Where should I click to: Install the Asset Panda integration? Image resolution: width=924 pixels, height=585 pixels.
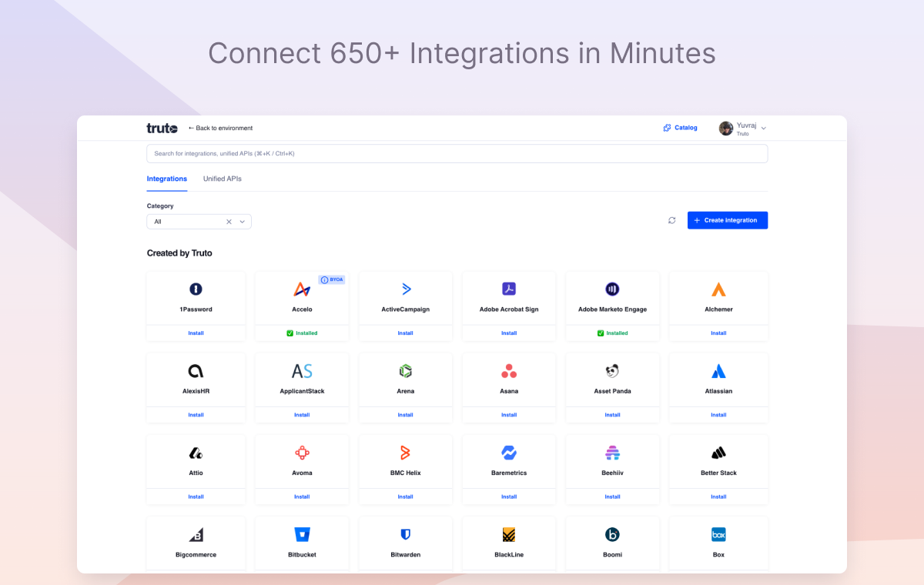(x=612, y=415)
